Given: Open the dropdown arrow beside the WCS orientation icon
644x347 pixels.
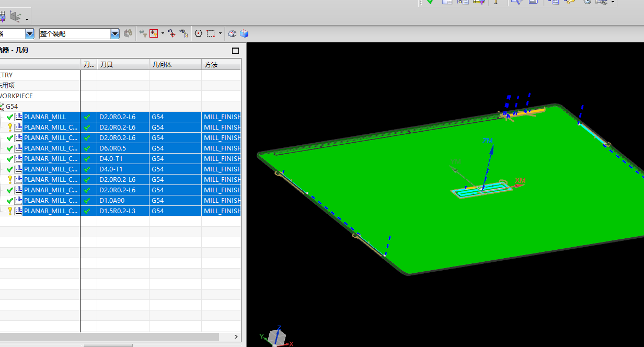Looking at the screenshot, I should pos(27,20).
